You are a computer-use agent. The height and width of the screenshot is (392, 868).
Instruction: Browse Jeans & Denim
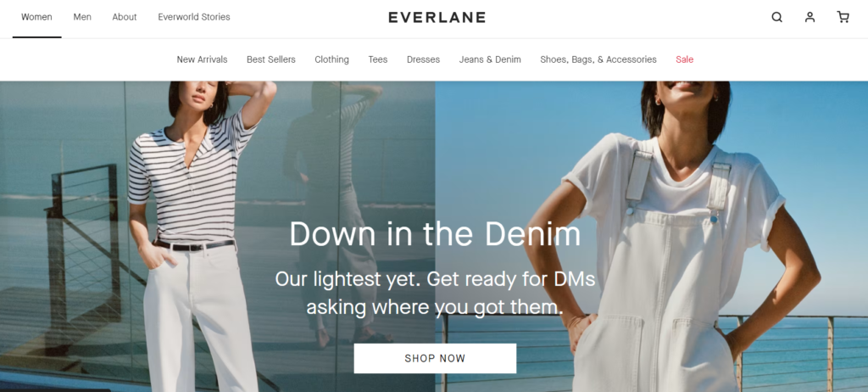tap(490, 59)
